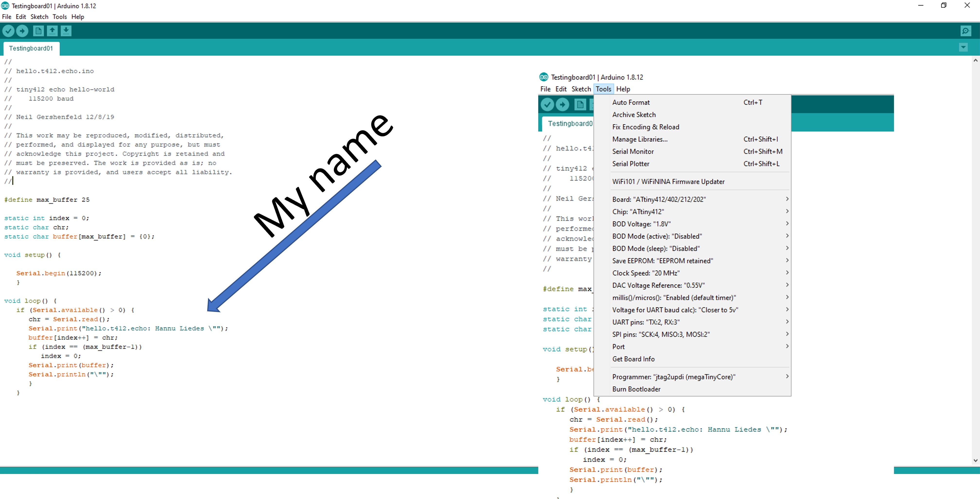Click the Verify checkmark button in main toolbar
980x499 pixels.
click(8, 31)
